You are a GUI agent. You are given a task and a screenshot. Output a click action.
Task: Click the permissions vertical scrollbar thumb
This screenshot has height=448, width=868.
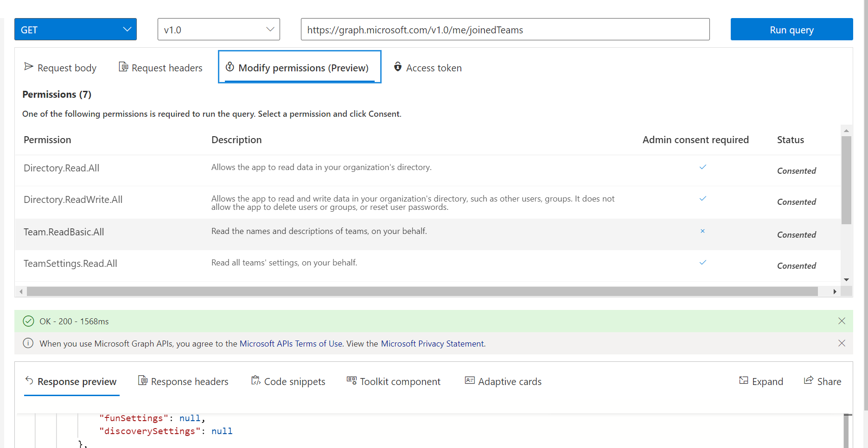(x=846, y=180)
